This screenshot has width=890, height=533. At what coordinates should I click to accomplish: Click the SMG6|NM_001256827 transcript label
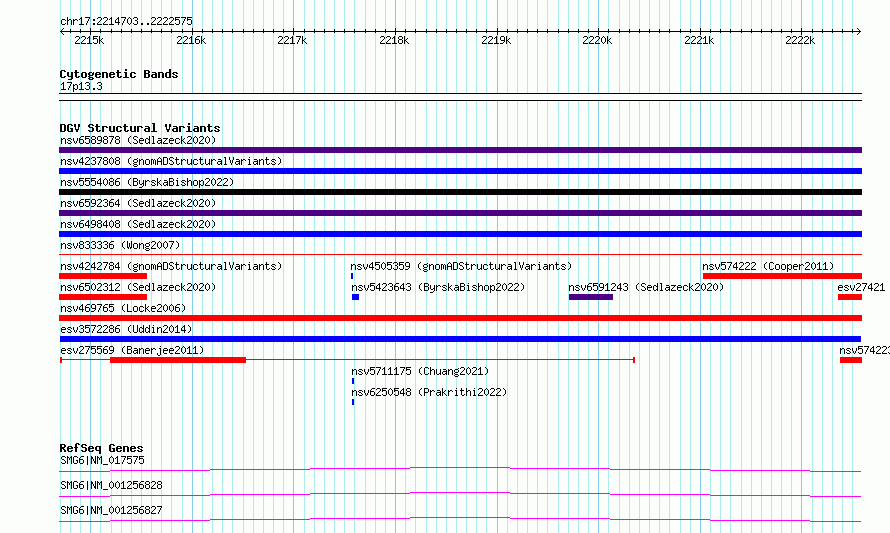(111, 510)
